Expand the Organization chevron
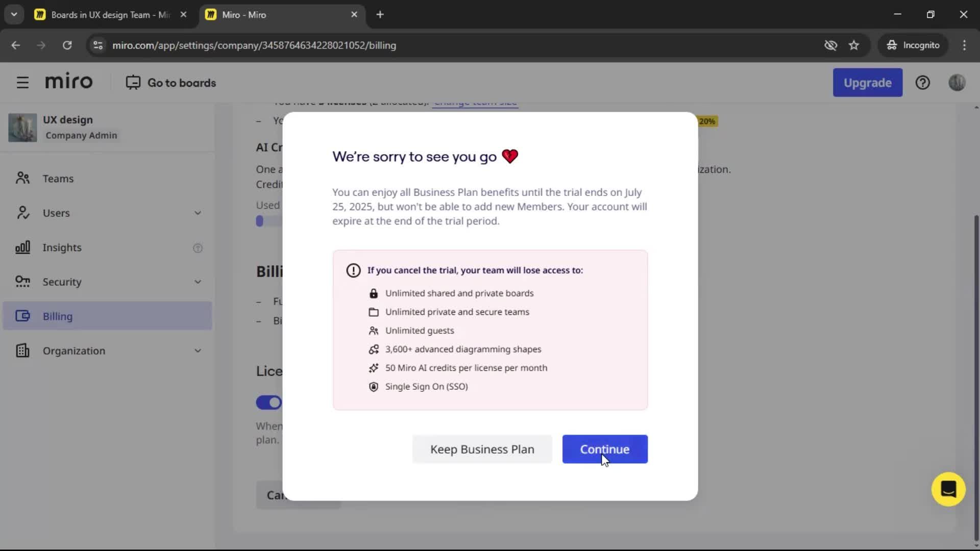 [198, 350]
